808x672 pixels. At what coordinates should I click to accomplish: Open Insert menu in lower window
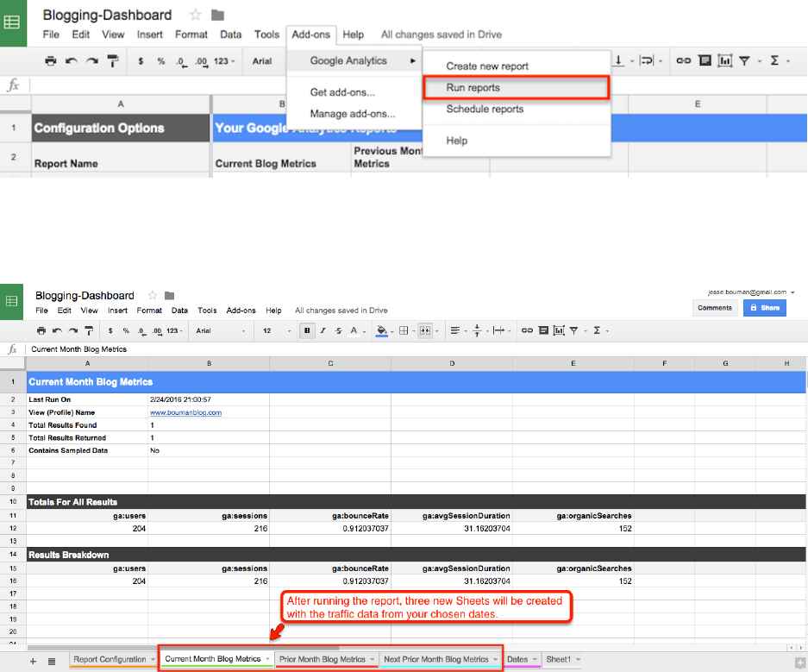tap(117, 311)
